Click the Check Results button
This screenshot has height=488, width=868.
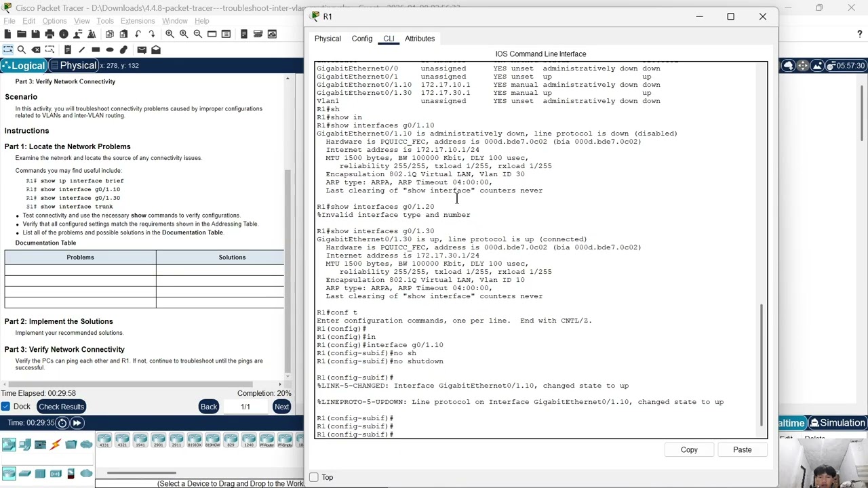click(x=61, y=407)
